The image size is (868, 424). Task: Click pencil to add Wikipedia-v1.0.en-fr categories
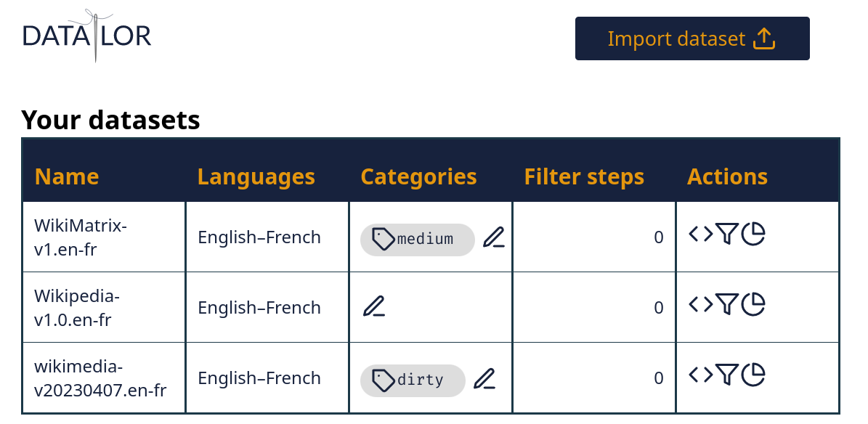tap(374, 307)
